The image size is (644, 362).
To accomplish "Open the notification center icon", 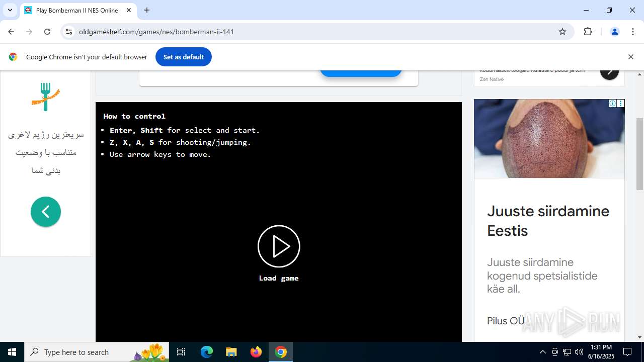I will [x=627, y=352].
